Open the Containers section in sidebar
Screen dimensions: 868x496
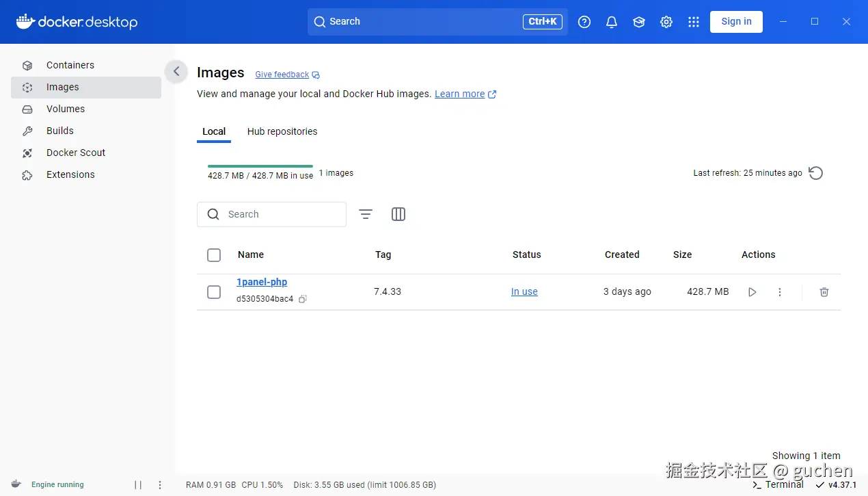(86, 65)
